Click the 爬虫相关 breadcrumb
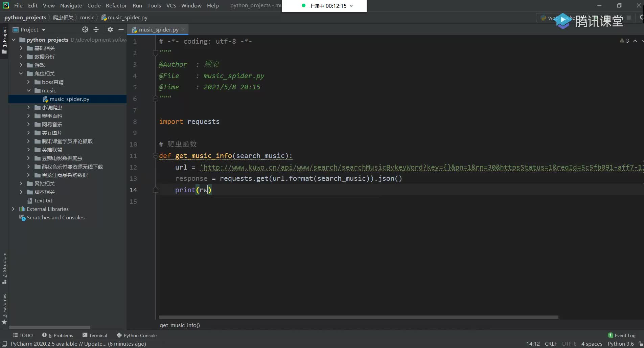This screenshot has width=644, height=348. tap(63, 17)
